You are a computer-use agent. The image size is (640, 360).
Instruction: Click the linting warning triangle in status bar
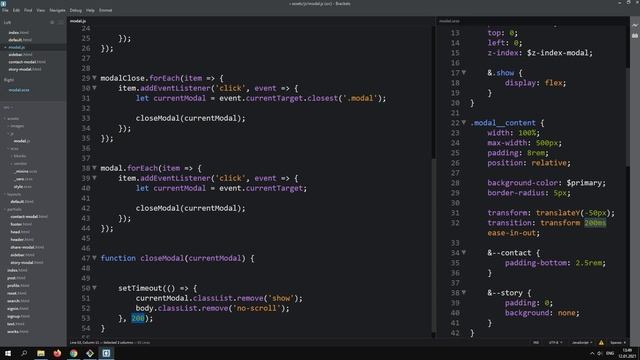(x=601, y=342)
